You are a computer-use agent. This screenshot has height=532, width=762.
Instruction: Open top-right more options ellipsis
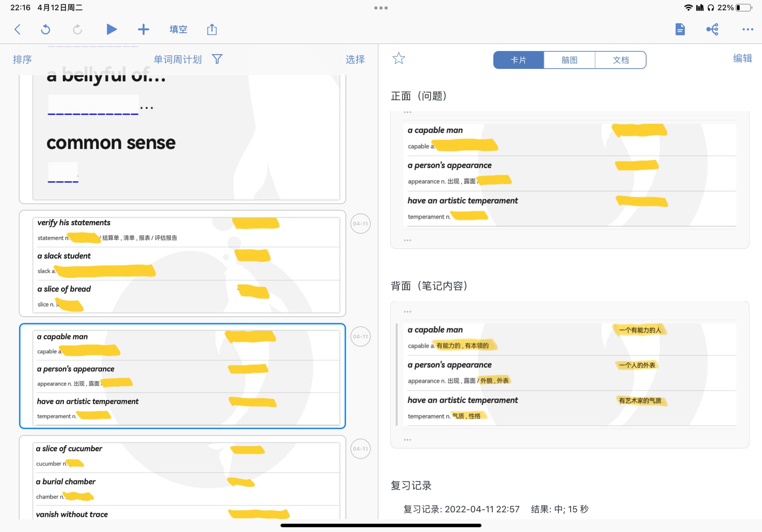748,29
